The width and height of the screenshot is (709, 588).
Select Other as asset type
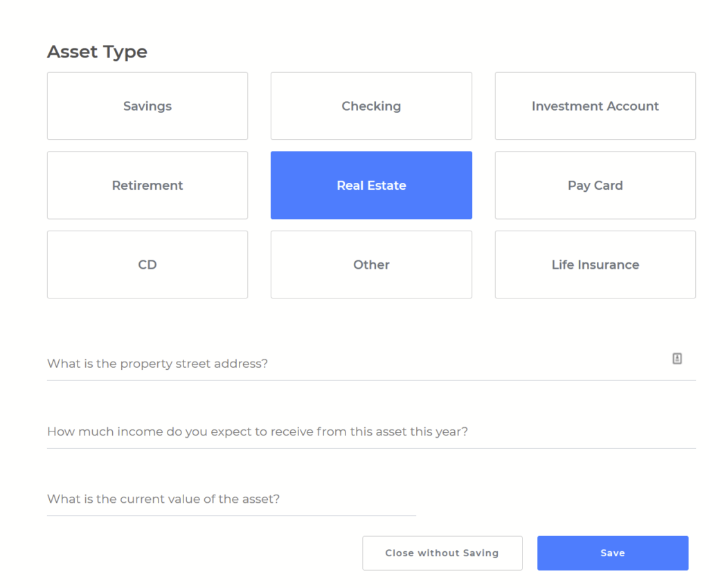pyautogui.click(x=371, y=265)
